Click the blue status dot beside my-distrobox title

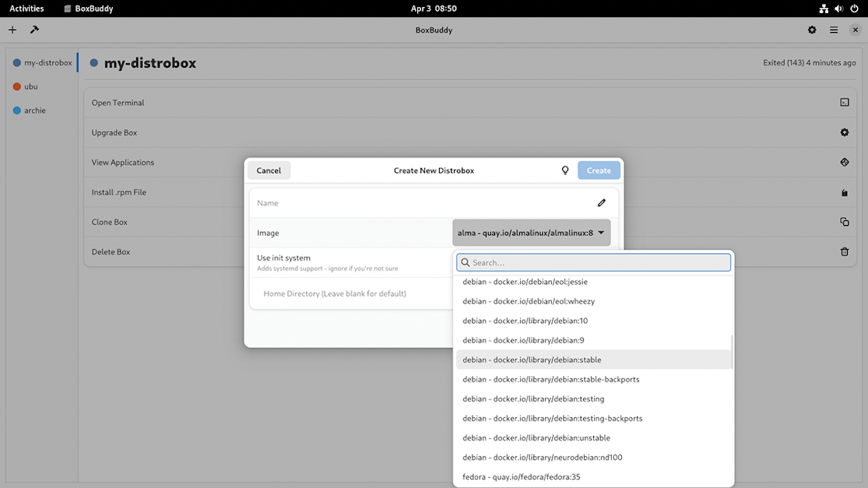(x=93, y=63)
